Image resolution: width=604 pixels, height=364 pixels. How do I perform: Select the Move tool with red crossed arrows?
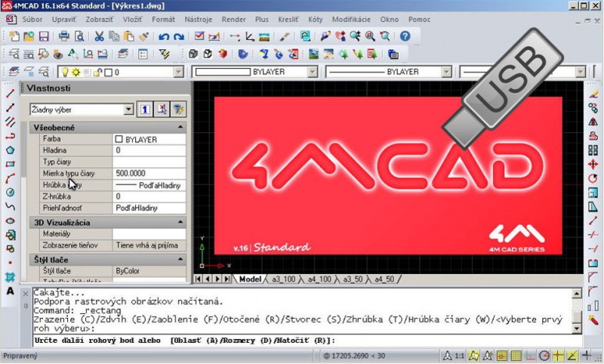pos(593,165)
